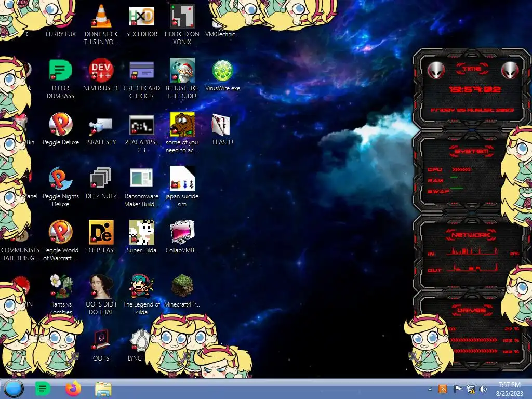Open the LYNCH noose icon

click(x=138, y=340)
